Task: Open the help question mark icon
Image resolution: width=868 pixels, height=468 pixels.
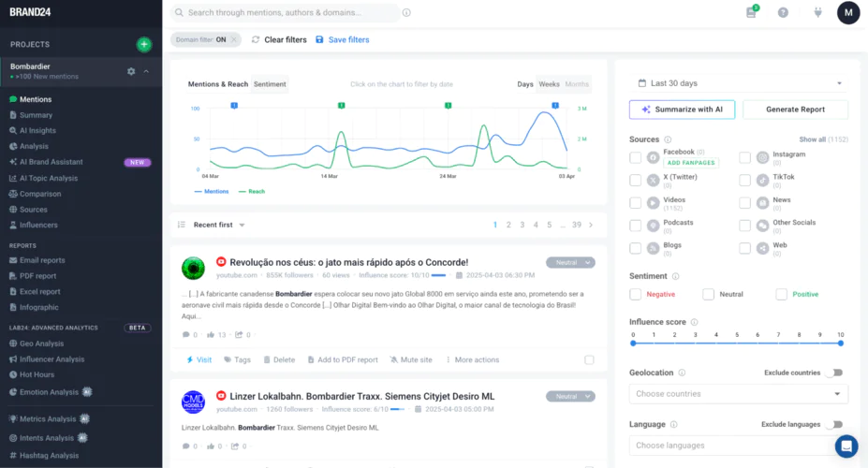Action: 783,12
